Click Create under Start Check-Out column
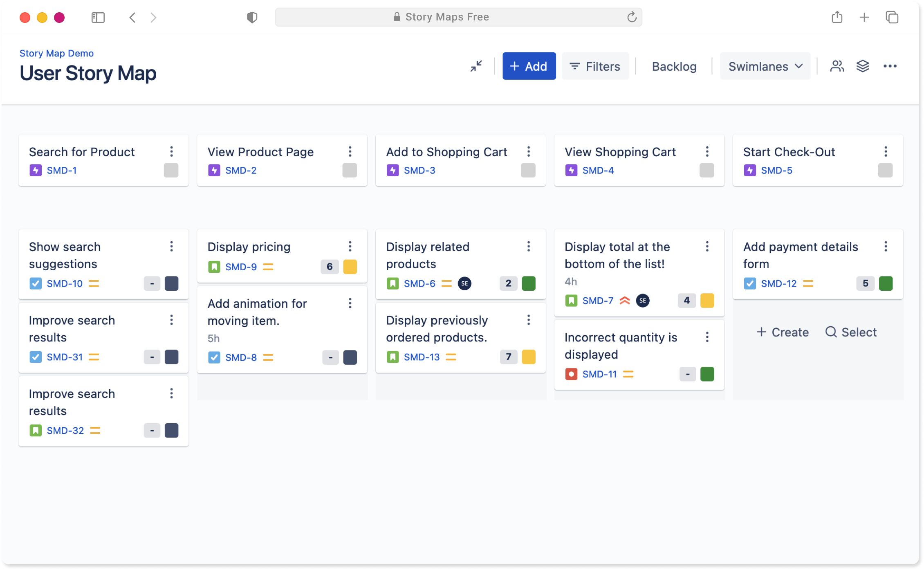924x570 pixels. tap(783, 332)
